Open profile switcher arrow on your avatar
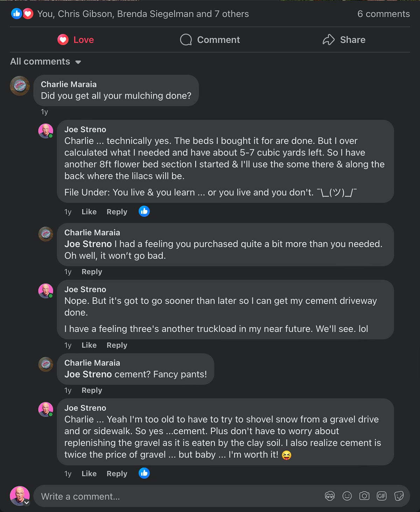 (27, 503)
